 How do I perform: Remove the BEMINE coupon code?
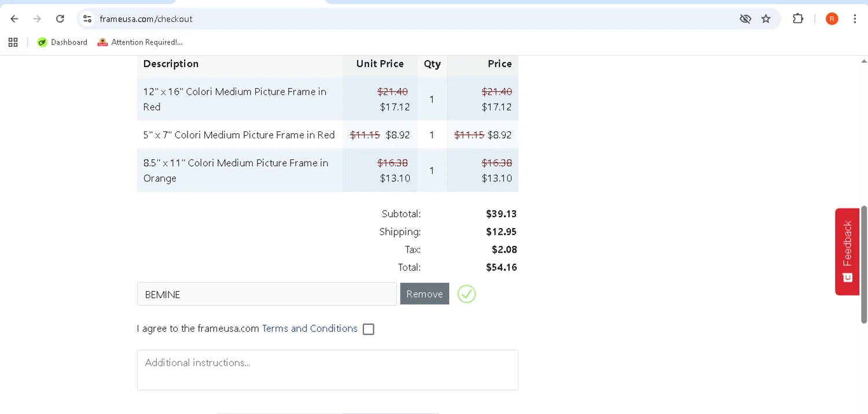[x=424, y=294]
